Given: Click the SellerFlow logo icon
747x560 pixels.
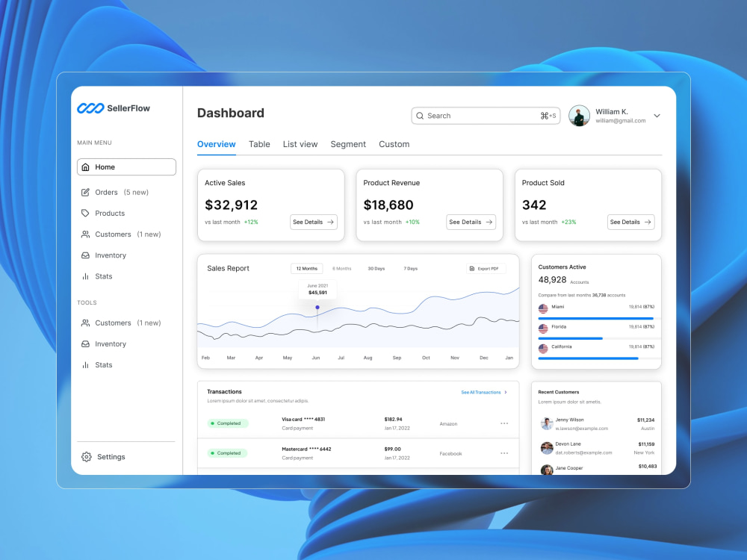Looking at the screenshot, I should (x=90, y=108).
